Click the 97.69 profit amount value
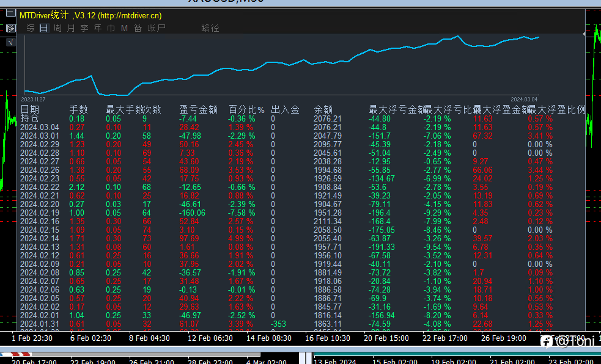Screen dimensions: 601x364 pyautogui.click(x=190, y=238)
